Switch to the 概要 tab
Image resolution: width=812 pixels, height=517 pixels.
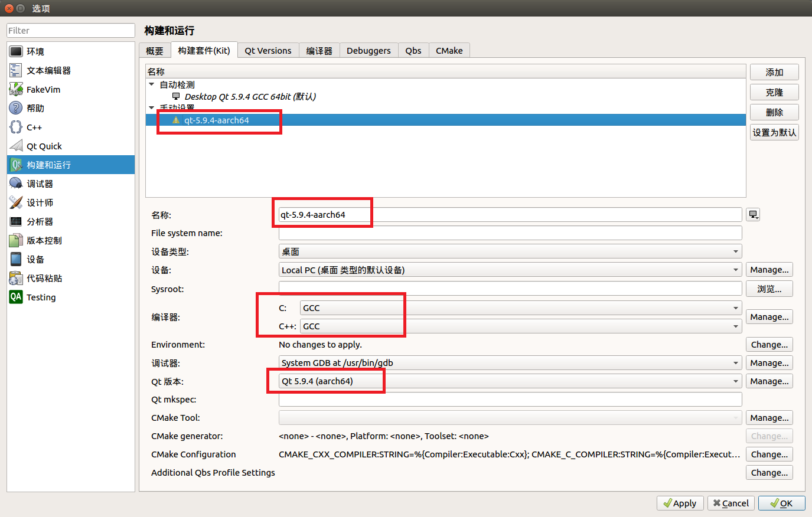(x=155, y=51)
